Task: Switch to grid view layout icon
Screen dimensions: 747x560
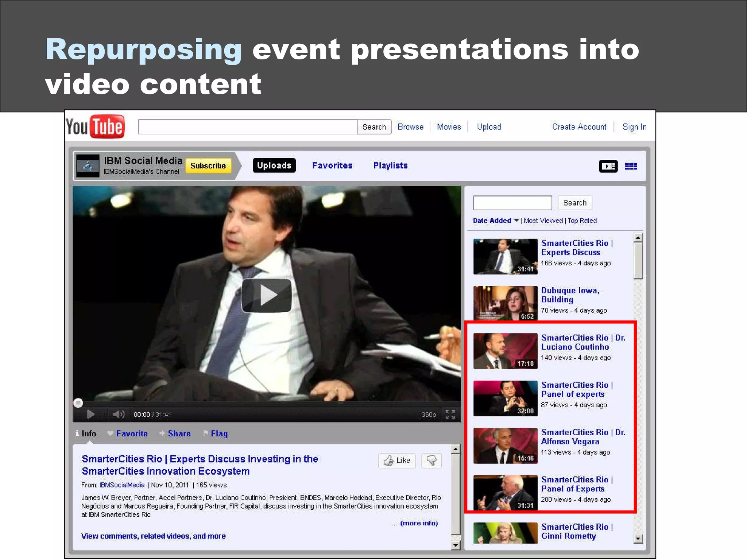Action: click(631, 166)
